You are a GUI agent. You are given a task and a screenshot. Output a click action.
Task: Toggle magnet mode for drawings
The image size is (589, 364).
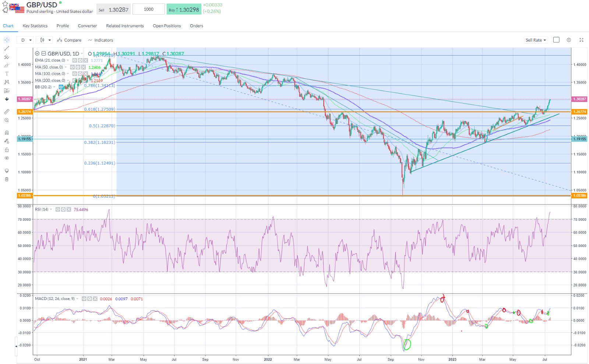point(7,132)
